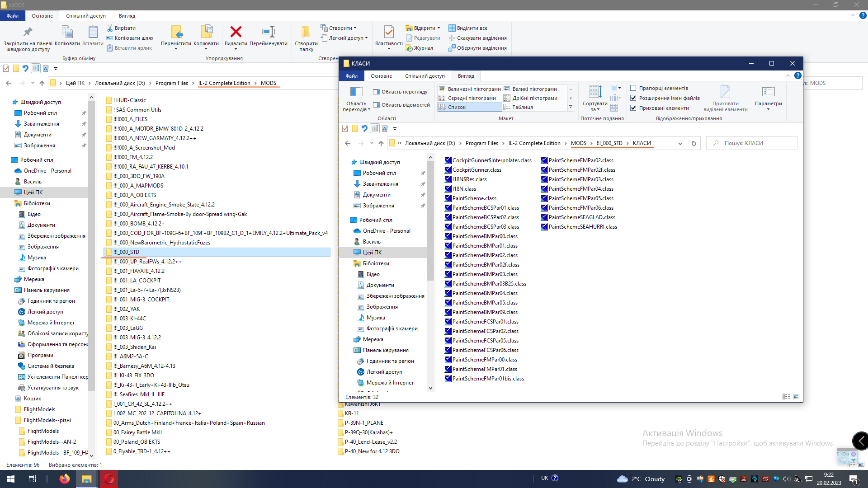Open Firefox from the taskbar
Image resolution: width=868 pixels, height=488 pixels.
tap(64, 479)
